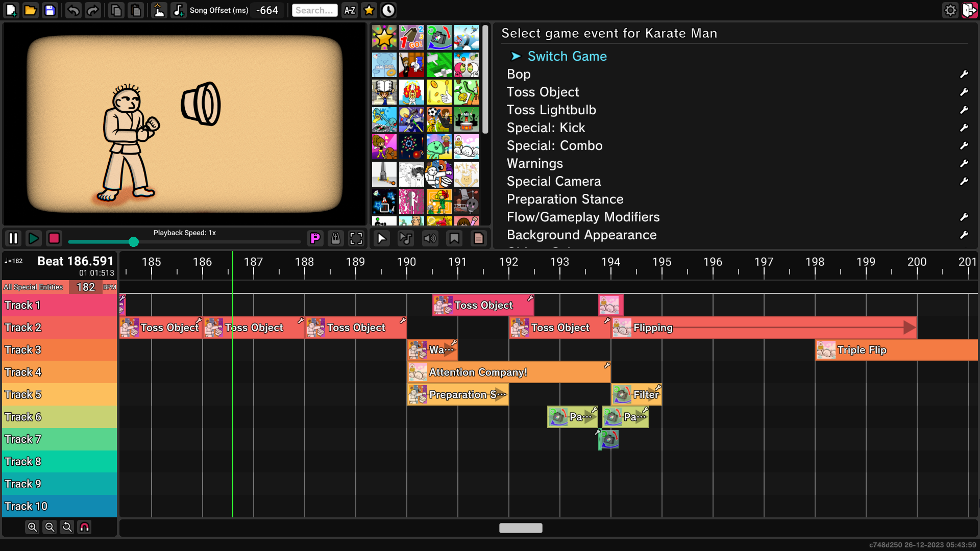The height and width of the screenshot is (551, 980).
Task: Select the Background Appearance event
Action: pos(582,235)
